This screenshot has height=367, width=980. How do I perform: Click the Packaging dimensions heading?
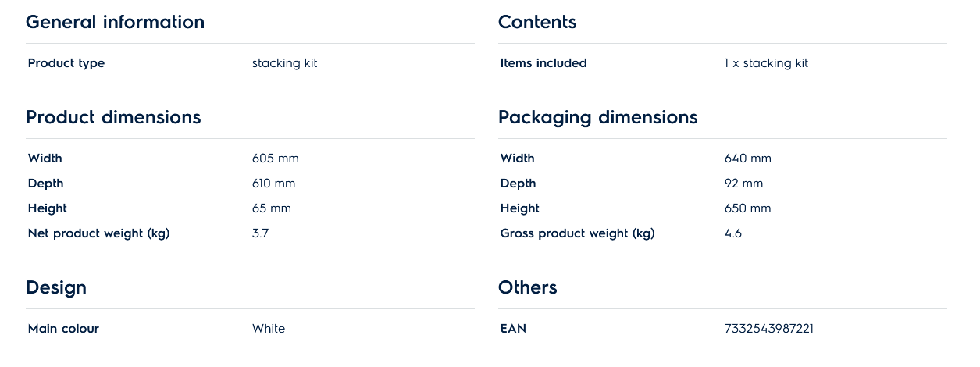(597, 117)
